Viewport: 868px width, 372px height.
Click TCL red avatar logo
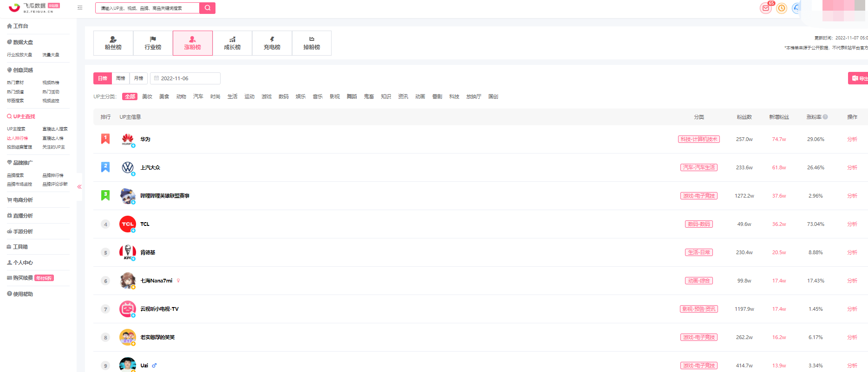pos(128,224)
